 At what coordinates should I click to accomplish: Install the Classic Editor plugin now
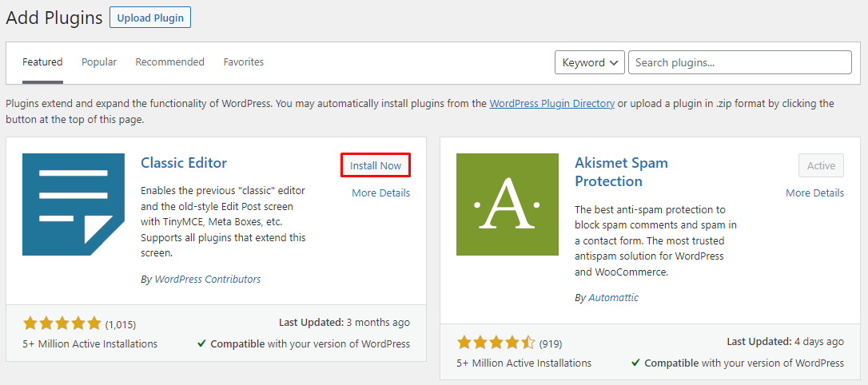click(376, 165)
